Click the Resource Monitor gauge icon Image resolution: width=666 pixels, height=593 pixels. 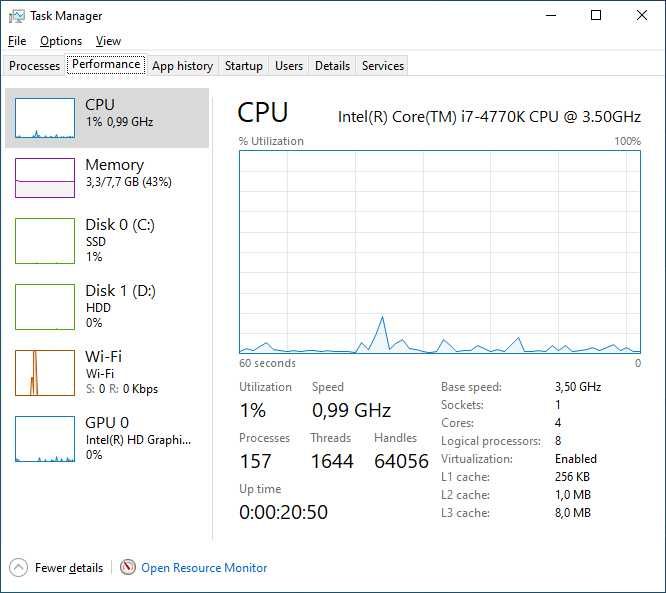coord(127,567)
